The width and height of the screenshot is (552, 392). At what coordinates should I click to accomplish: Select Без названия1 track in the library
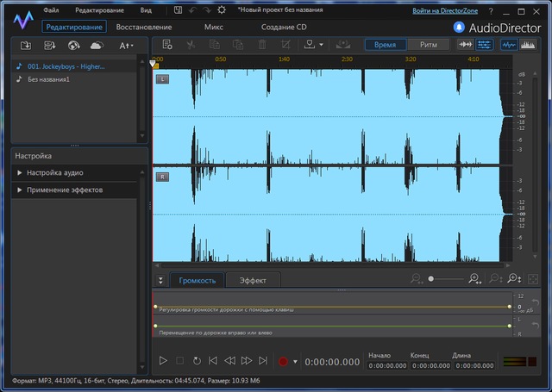click(x=48, y=80)
